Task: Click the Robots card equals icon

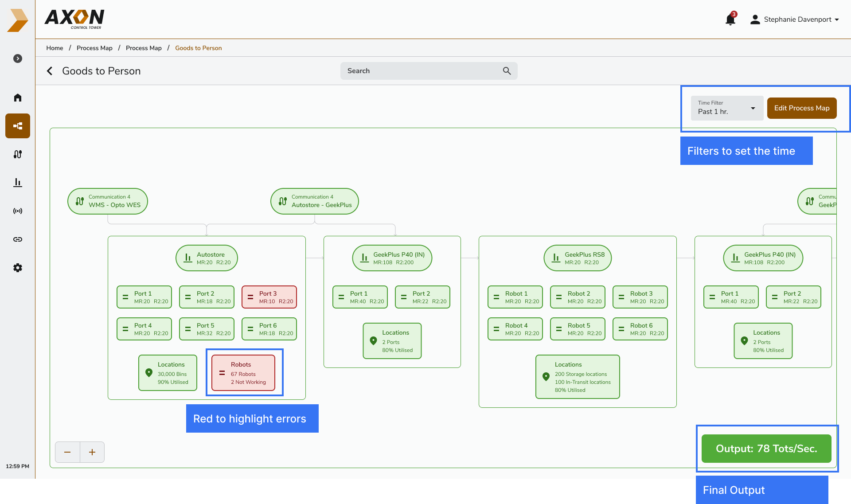Action: [x=222, y=373]
